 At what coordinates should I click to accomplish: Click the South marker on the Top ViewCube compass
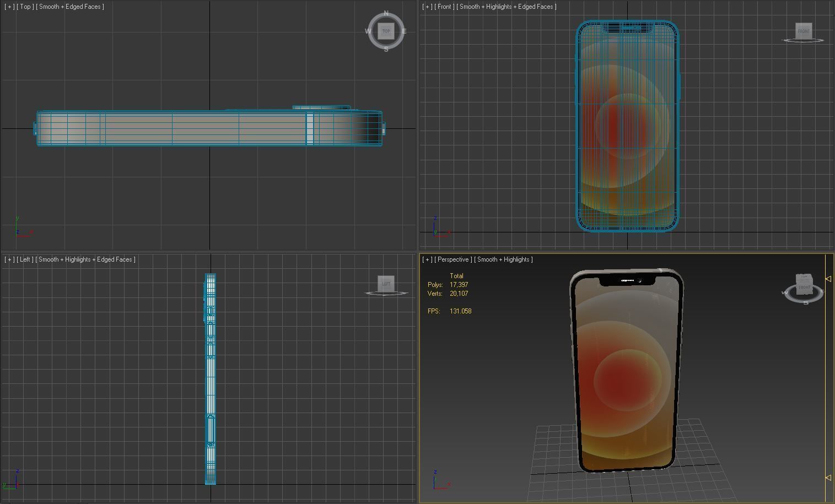coord(386,50)
